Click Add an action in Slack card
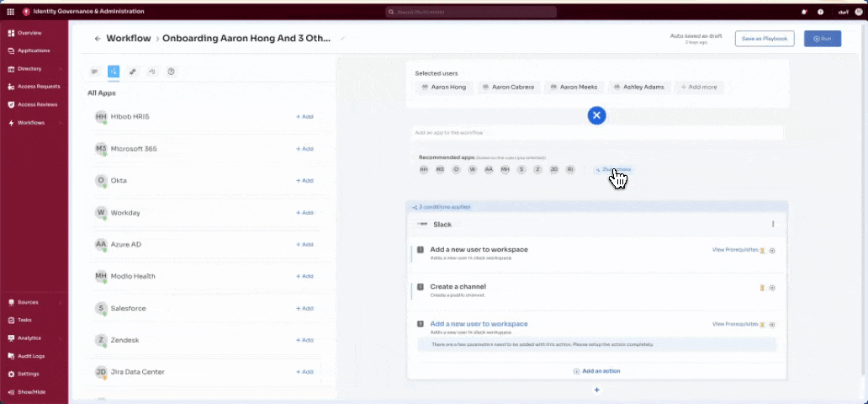 point(597,371)
